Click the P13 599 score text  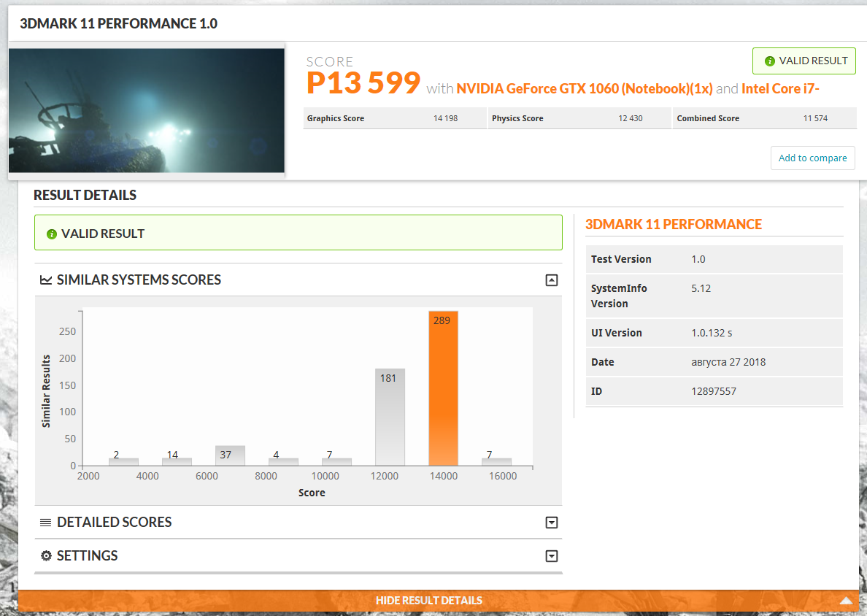(x=363, y=83)
